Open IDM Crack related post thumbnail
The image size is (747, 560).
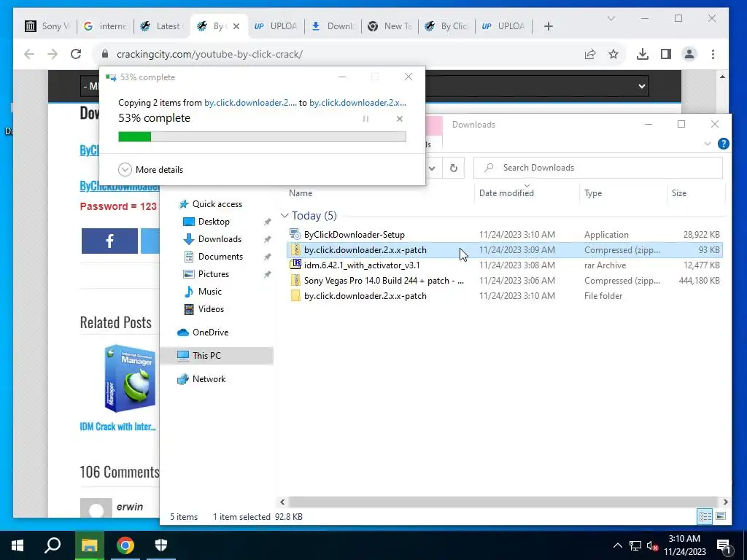(x=130, y=378)
